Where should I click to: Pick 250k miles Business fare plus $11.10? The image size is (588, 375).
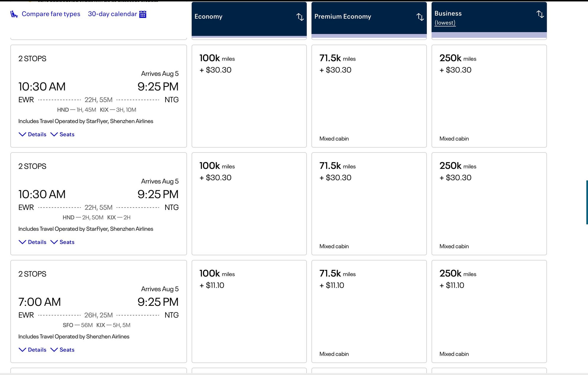(489, 311)
